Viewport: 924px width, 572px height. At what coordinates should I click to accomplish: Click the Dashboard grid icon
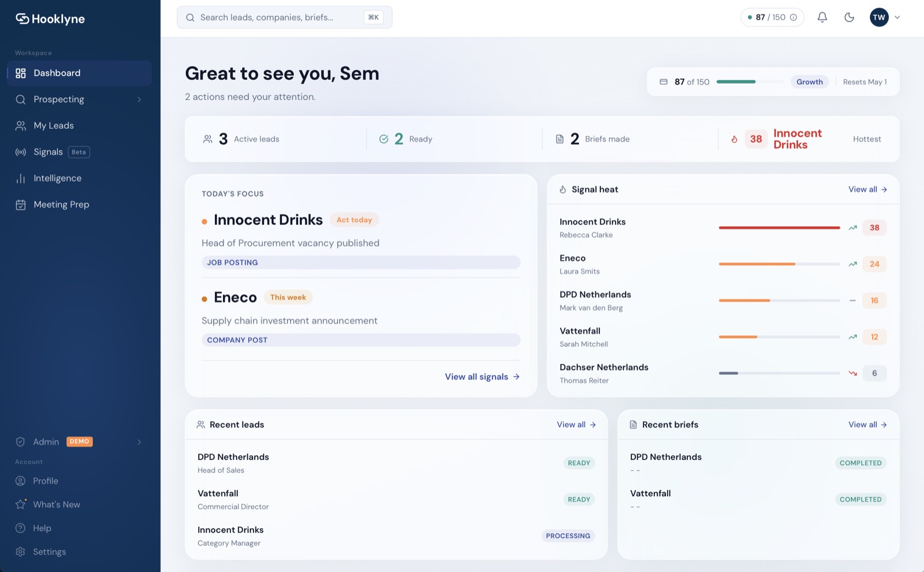pyautogui.click(x=21, y=73)
